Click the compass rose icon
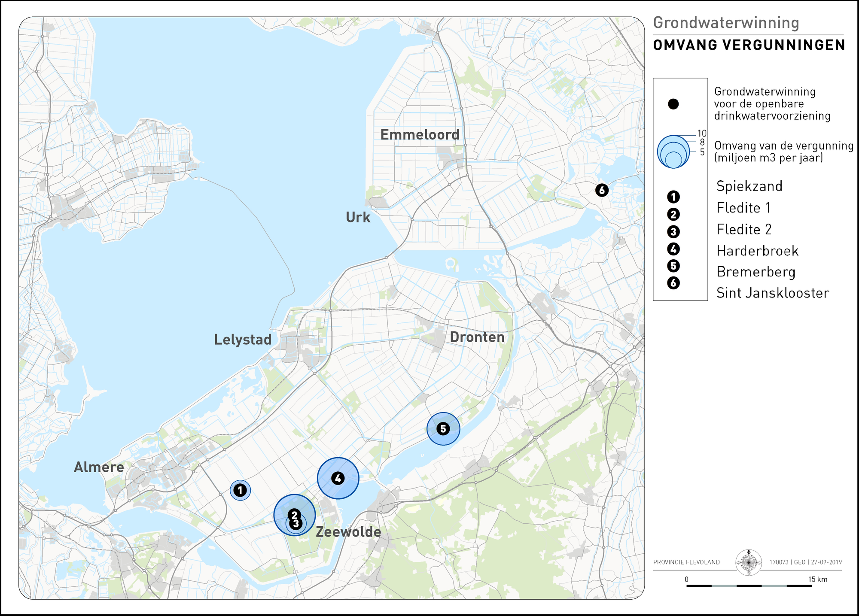This screenshot has width=859, height=616. [x=749, y=562]
